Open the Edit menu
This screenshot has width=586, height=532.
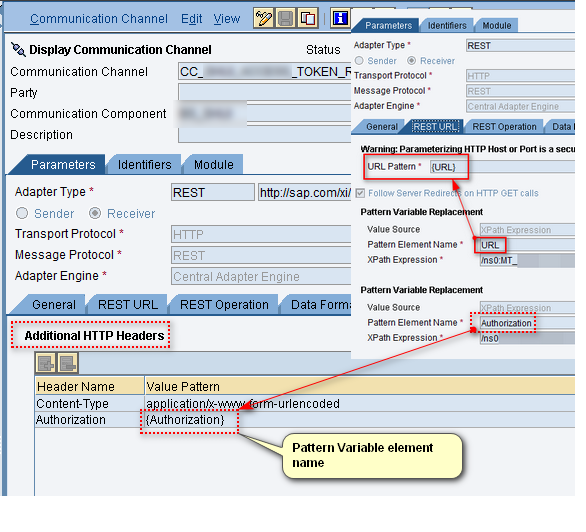click(191, 19)
